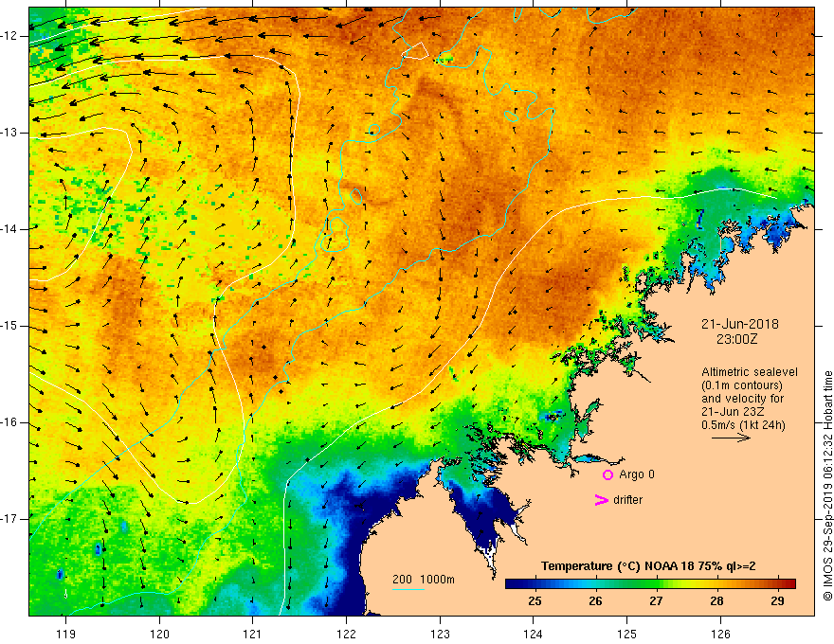
Task: Click the longitude 120 axis label
Action: 159,634
